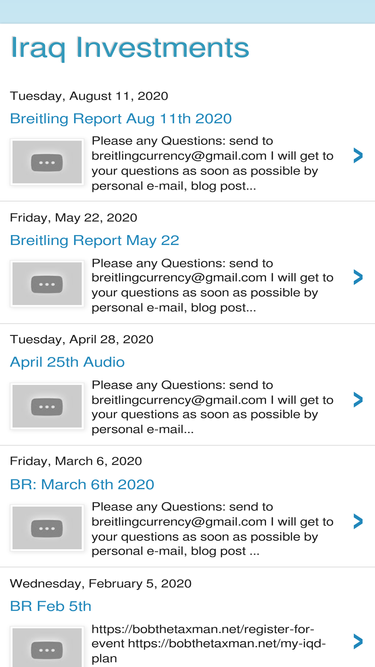
Task: Select snippet text under Aug 11th report
Action: [x=213, y=163]
